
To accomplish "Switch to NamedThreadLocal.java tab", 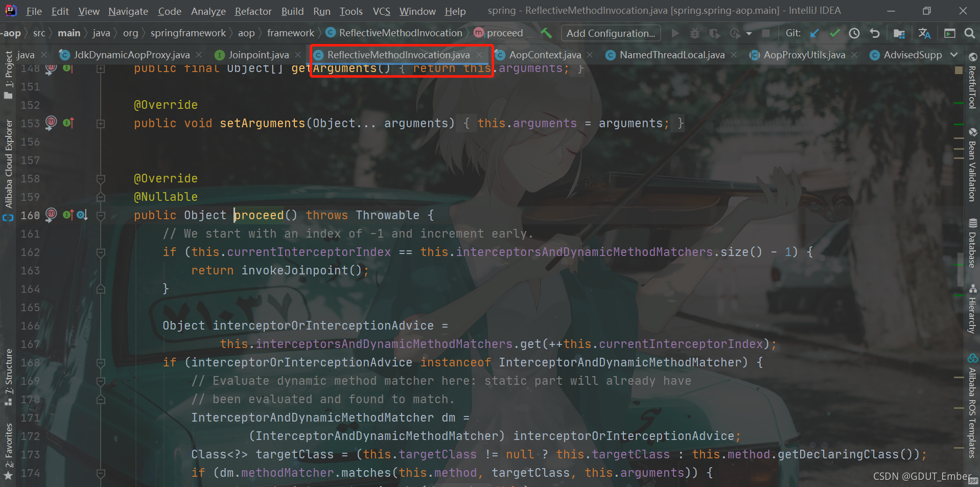I will click(x=672, y=55).
